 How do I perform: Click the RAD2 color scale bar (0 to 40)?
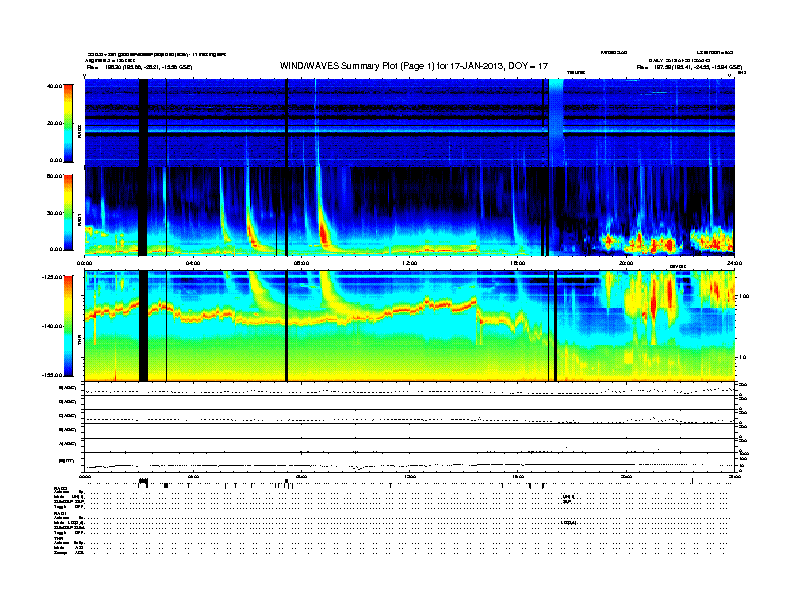pos(68,123)
